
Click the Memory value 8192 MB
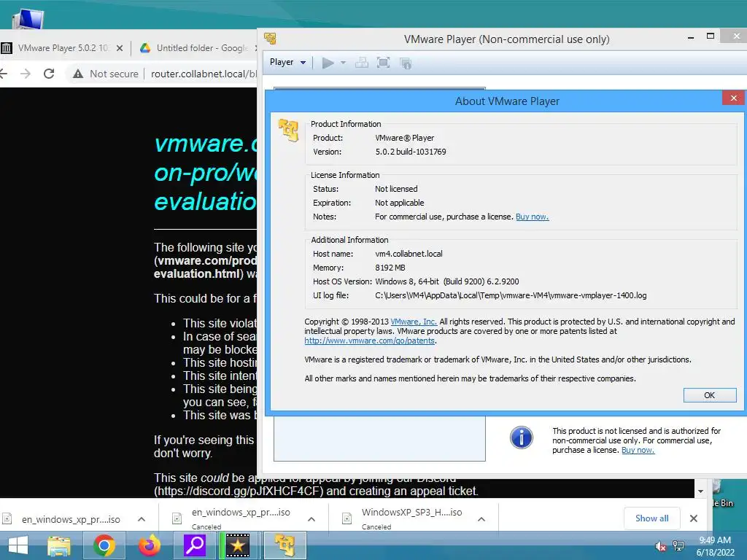pos(390,268)
